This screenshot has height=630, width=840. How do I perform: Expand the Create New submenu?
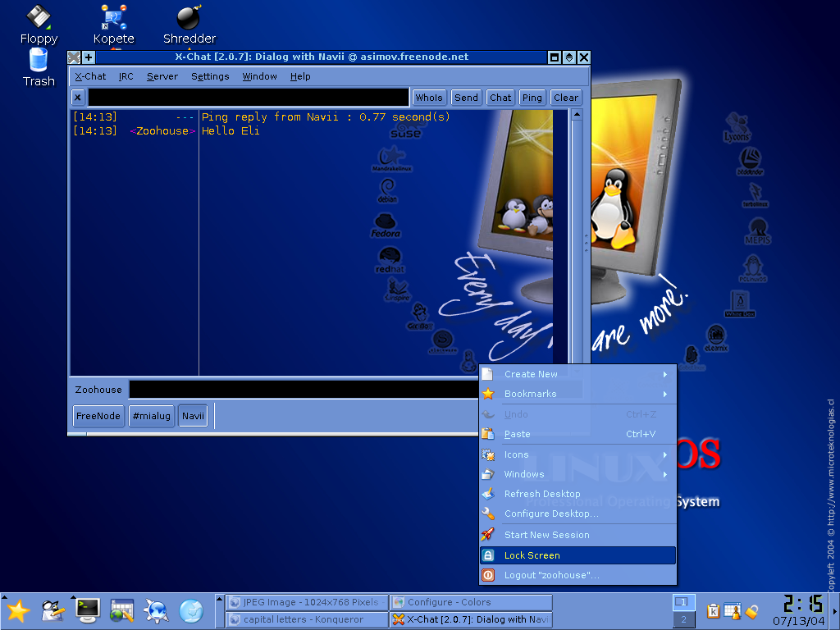[x=578, y=374]
